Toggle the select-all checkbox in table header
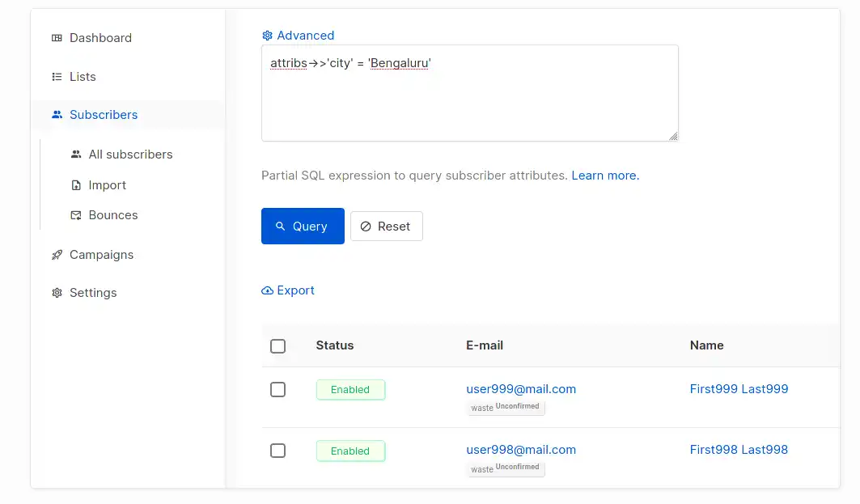The height and width of the screenshot is (504, 860). tap(277, 346)
